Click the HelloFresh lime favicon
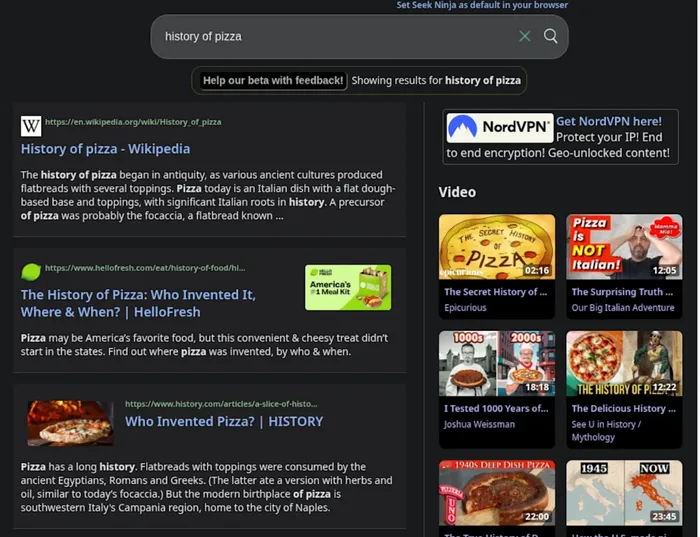Viewport: 700px width, 537px height. (x=31, y=272)
